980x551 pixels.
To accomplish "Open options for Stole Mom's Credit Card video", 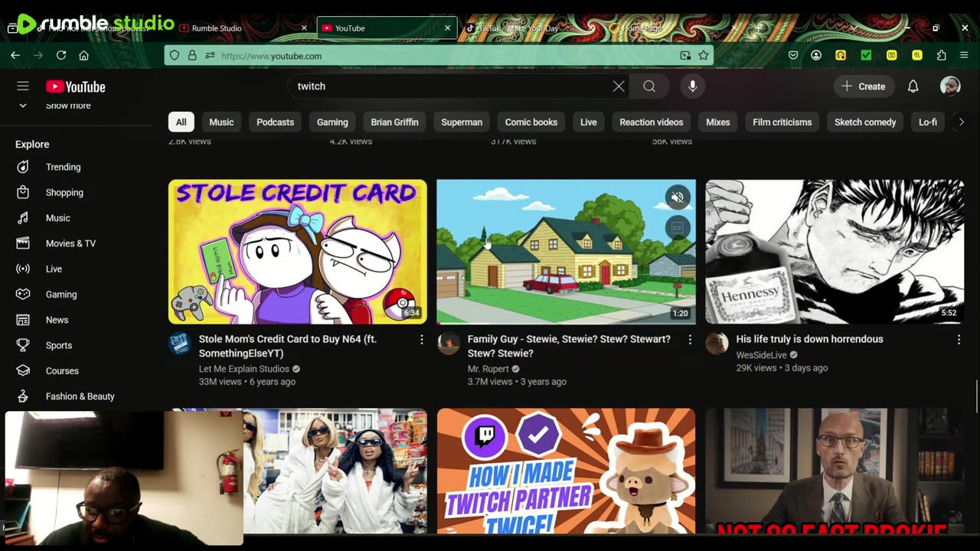I will click(421, 340).
